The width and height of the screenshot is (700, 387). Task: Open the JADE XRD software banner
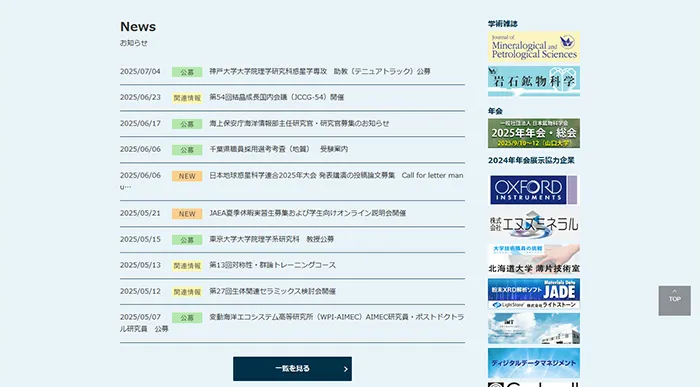[534, 294]
